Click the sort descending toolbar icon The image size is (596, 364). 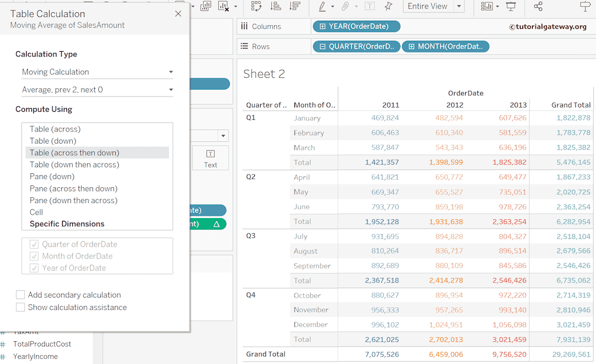pos(295,6)
